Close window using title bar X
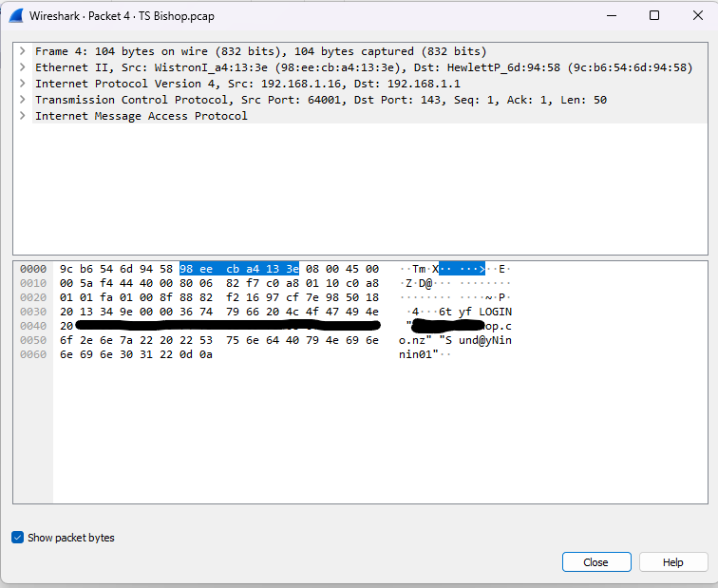Viewport: 718px width, 588px height. pyautogui.click(x=696, y=15)
